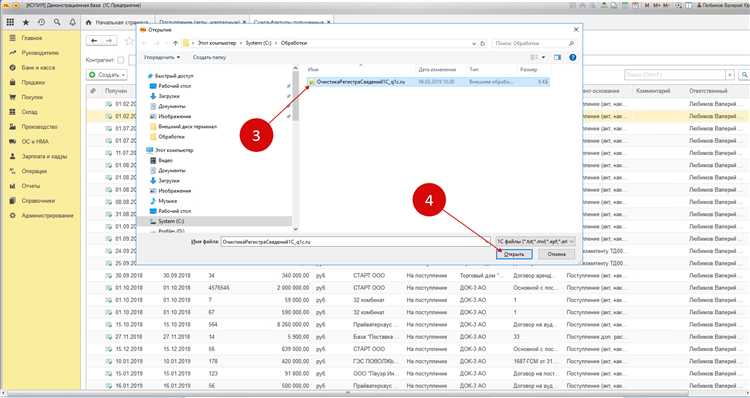Open the History clock icon in 1C

[x=42, y=22]
